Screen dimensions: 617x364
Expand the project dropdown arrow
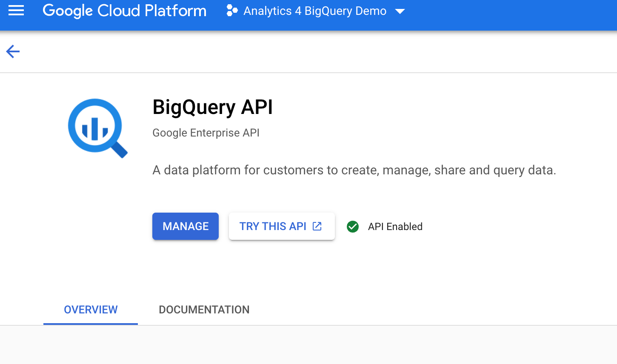pos(400,11)
